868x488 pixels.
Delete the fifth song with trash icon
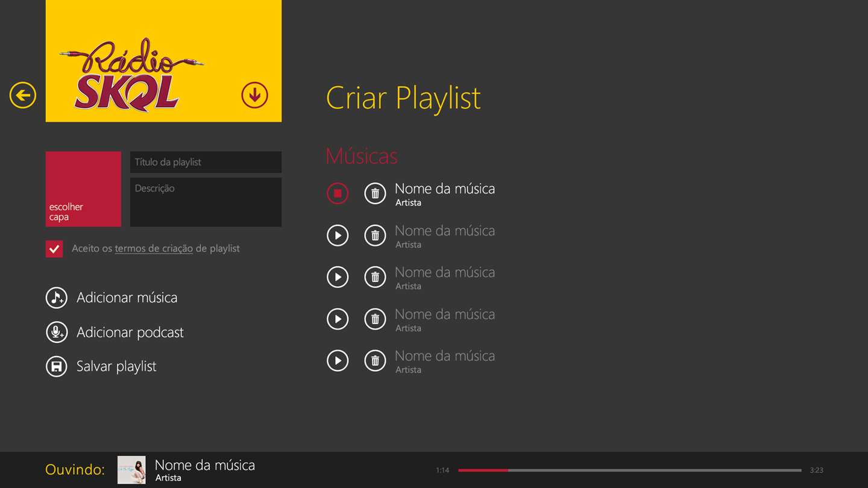(x=375, y=361)
